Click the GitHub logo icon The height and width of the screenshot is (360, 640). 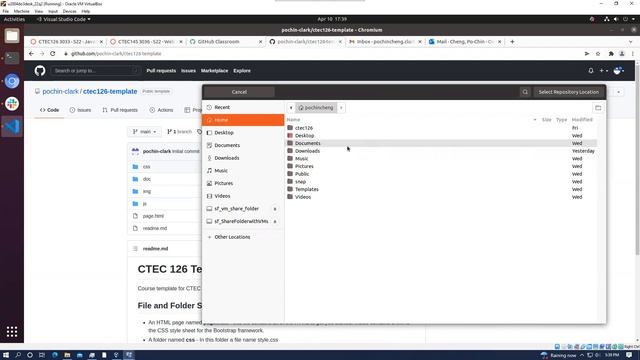40,71
